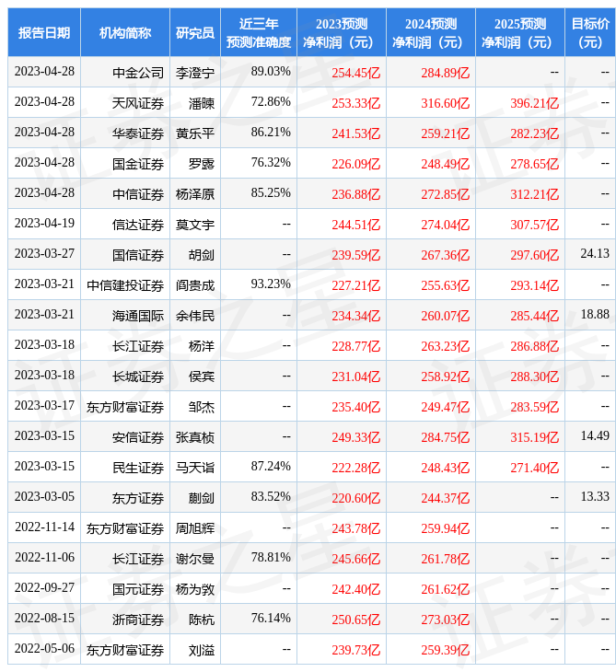Click the 机构简称 column header
This screenshot has height=672, width=616.
[x=124, y=32]
